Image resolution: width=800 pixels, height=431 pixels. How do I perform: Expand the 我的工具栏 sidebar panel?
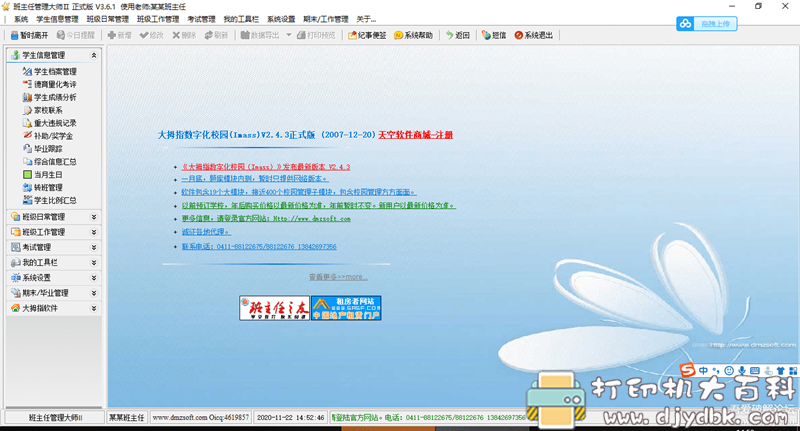pos(94,263)
